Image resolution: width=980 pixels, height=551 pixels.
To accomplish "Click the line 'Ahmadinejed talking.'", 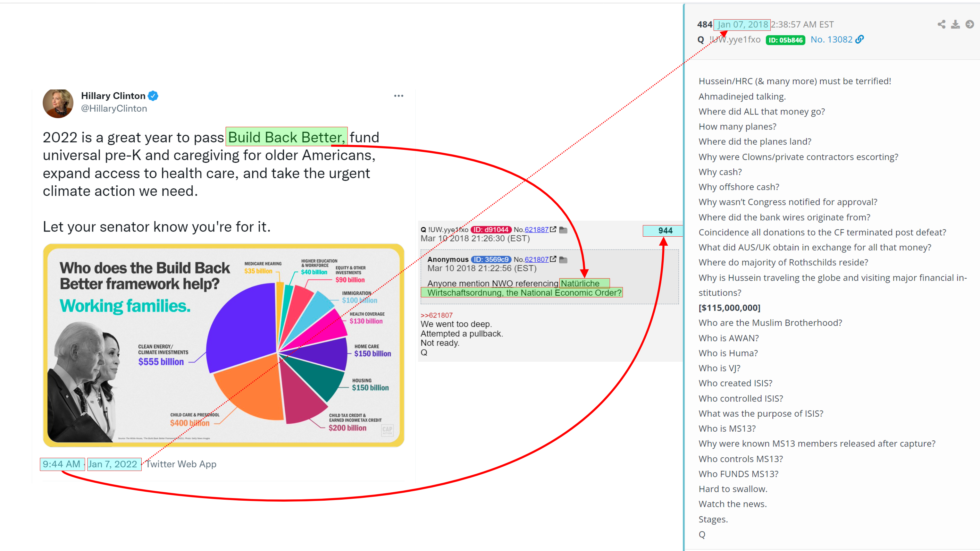I will (742, 96).
